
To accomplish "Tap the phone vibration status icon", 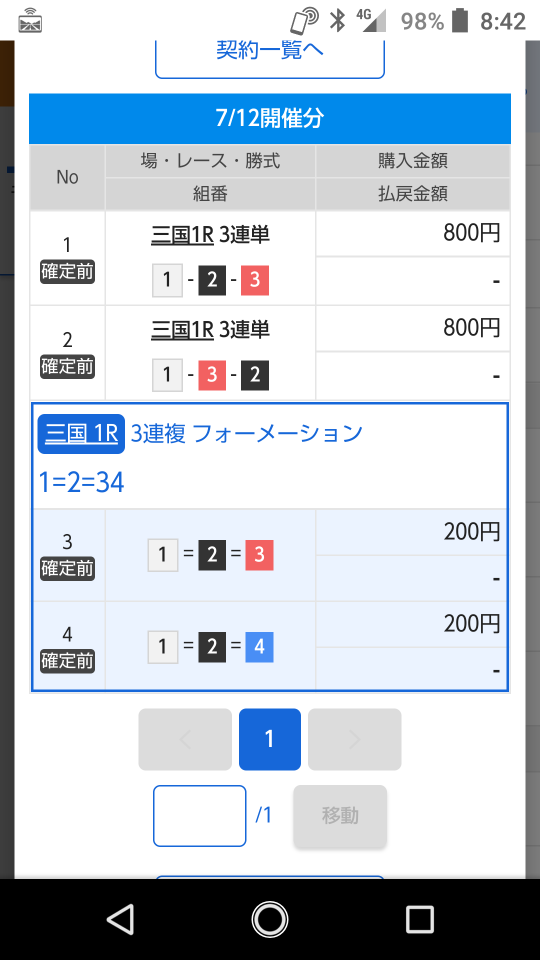I will [304, 21].
